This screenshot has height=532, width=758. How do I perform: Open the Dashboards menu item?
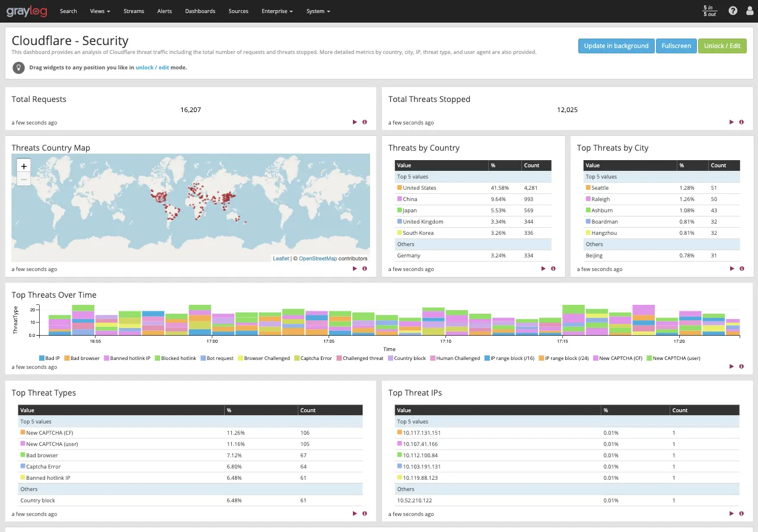click(200, 11)
